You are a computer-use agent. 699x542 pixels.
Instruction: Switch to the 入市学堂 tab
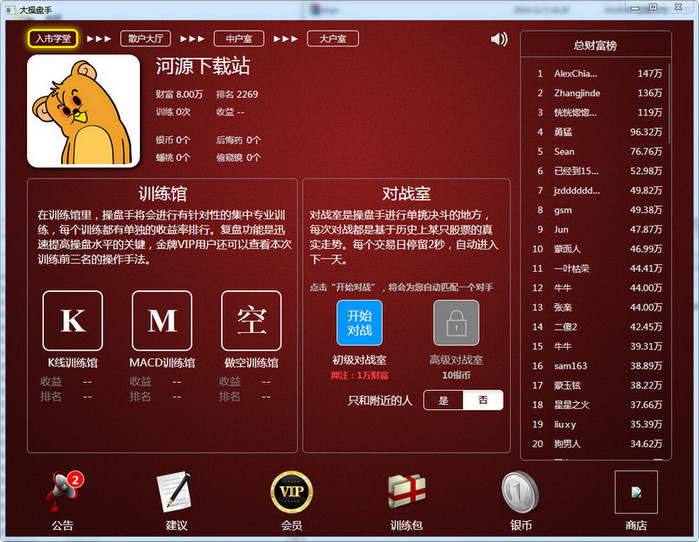[x=53, y=39]
